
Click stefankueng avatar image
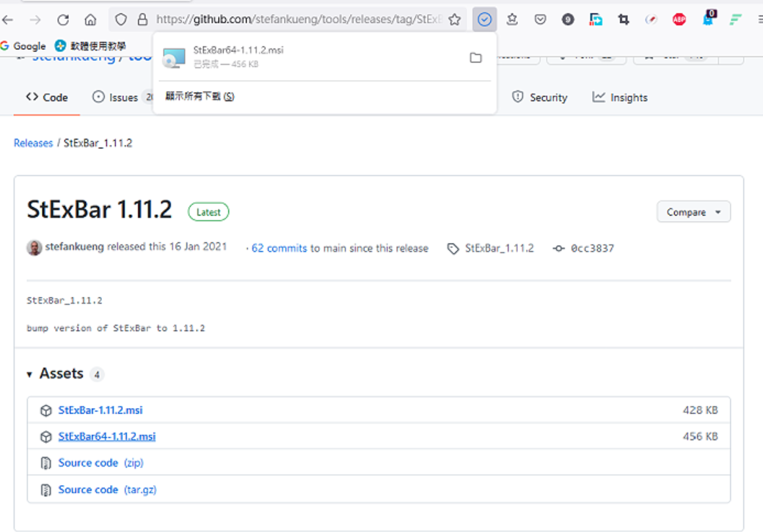34,248
